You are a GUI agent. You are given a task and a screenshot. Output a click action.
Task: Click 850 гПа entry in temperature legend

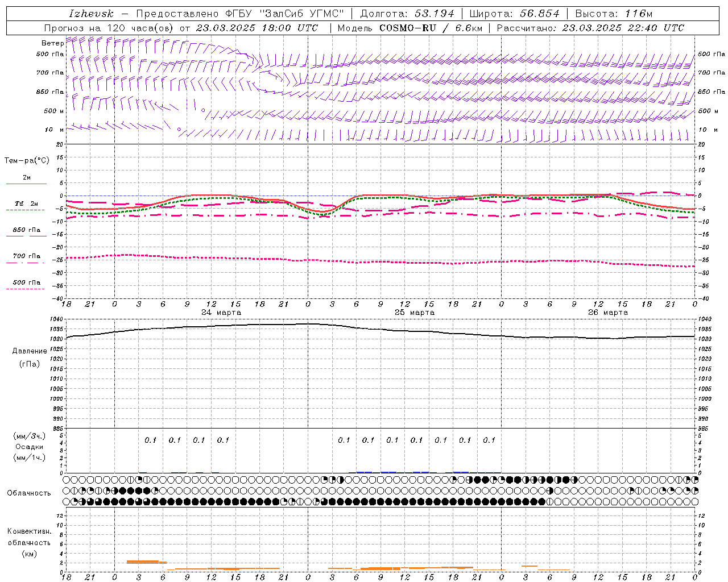pos(27,230)
